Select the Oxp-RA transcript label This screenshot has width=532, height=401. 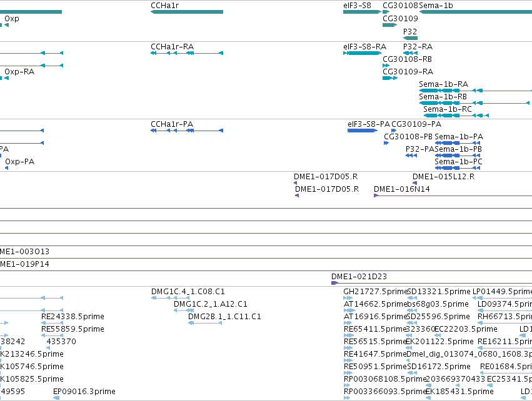(19, 72)
